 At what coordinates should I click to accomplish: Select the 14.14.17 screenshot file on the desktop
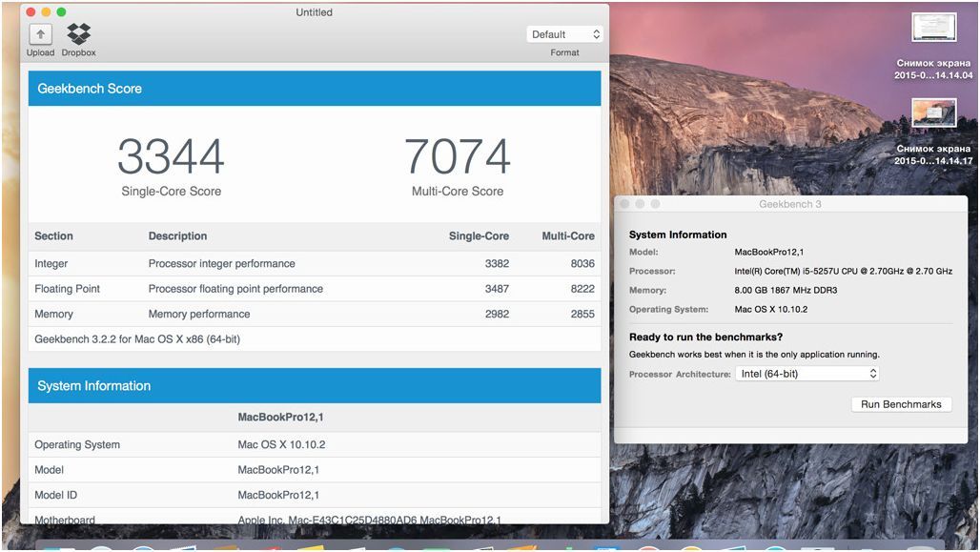(x=933, y=113)
